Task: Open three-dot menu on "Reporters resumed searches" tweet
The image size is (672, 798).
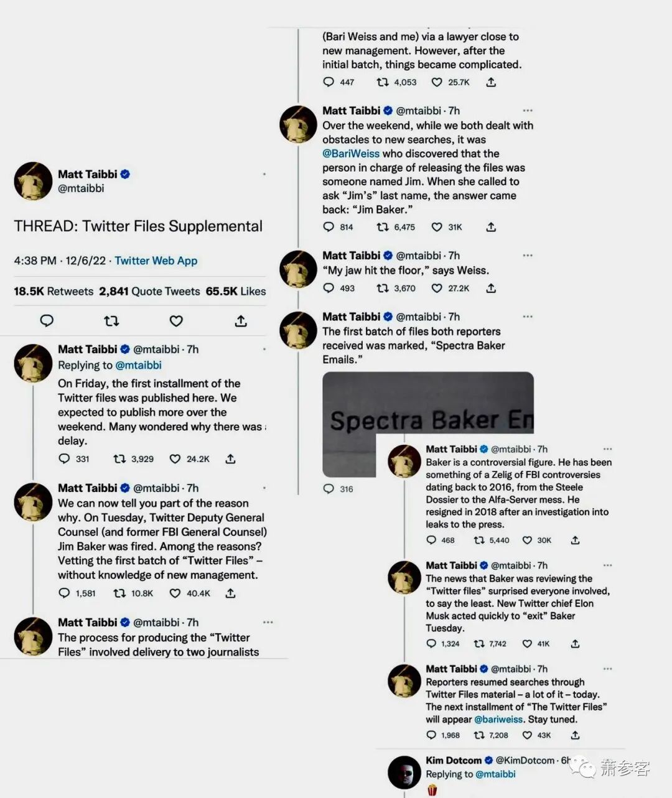Action: click(607, 669)
